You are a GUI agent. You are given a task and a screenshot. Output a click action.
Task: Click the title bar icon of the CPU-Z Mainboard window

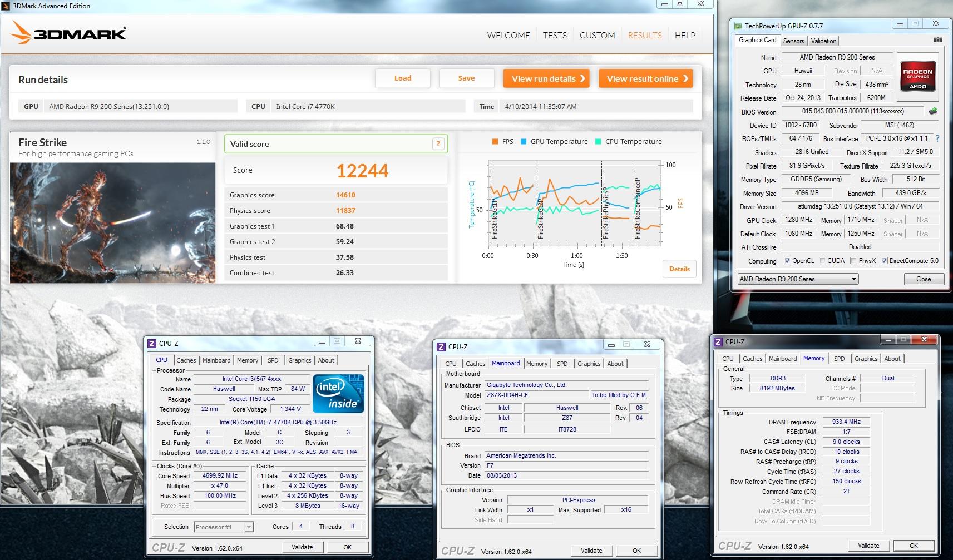[x=441, y=346]
